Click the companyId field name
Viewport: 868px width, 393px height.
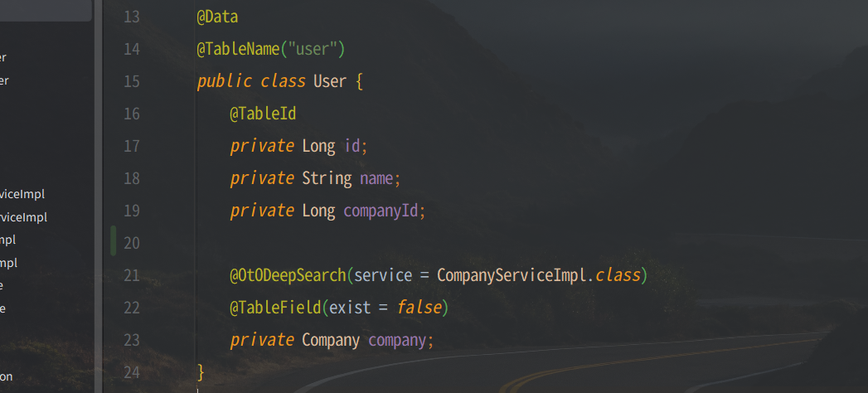pos(381,211)
